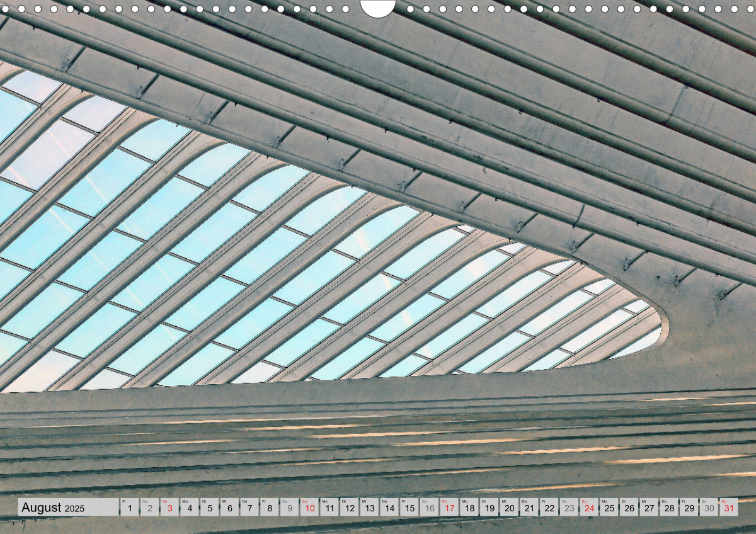Choose day 13 in the date strip
The width and height of the screenshot is (756, 534).
click(x=369, y=507)
